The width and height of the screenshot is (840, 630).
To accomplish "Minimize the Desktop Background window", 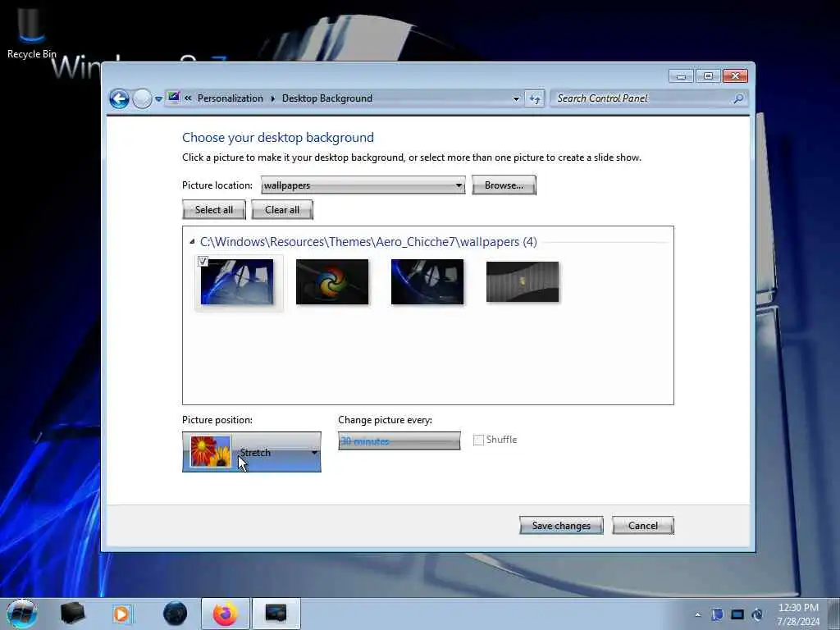I will pyautogui.click(x=681, y=76).
